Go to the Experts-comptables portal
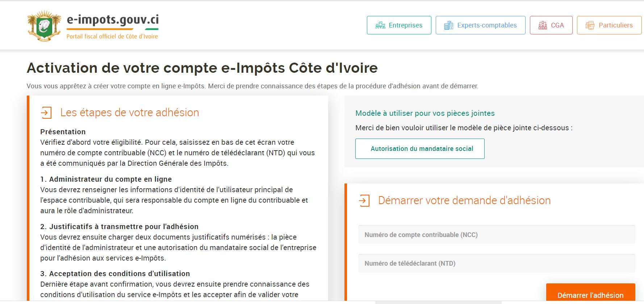 tap(487, 25)
